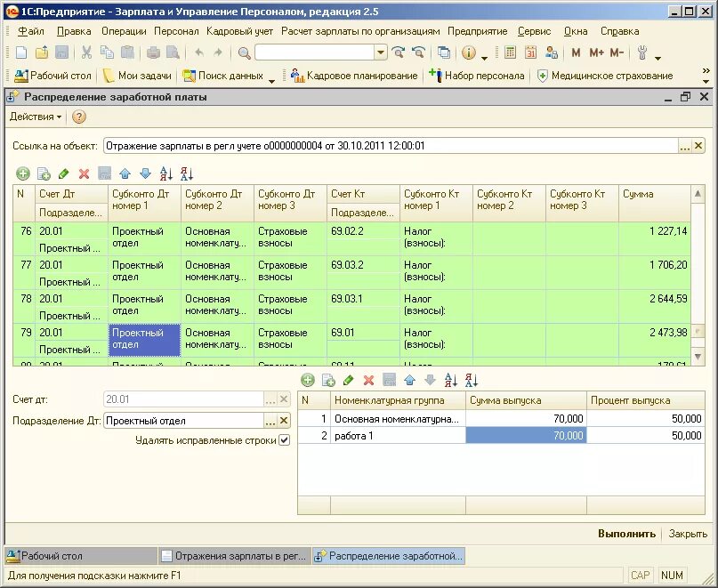The width and height of the screenshot is (718, 588).
Task: Click ellipsis selector for Ссылка на объект
Action: [684, 146]
